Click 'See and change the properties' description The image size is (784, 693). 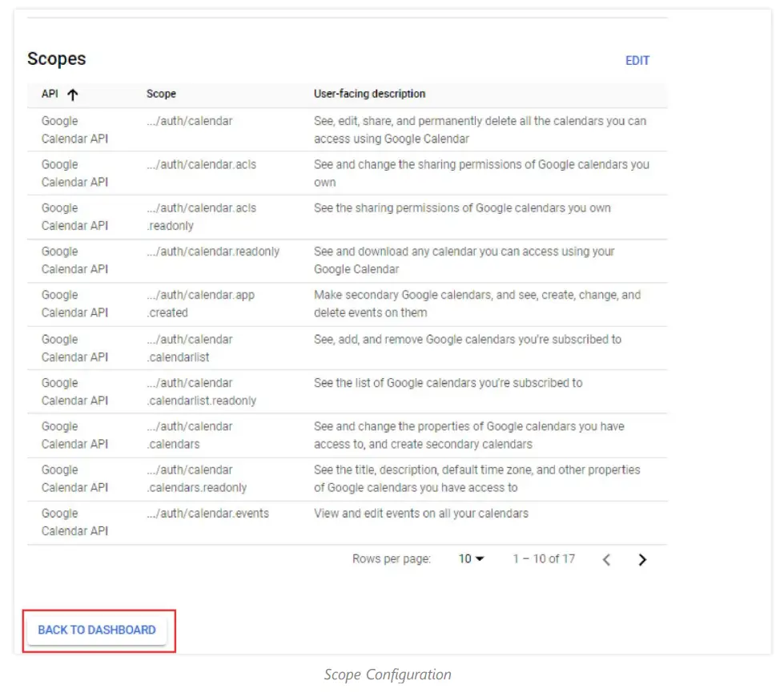469,435
